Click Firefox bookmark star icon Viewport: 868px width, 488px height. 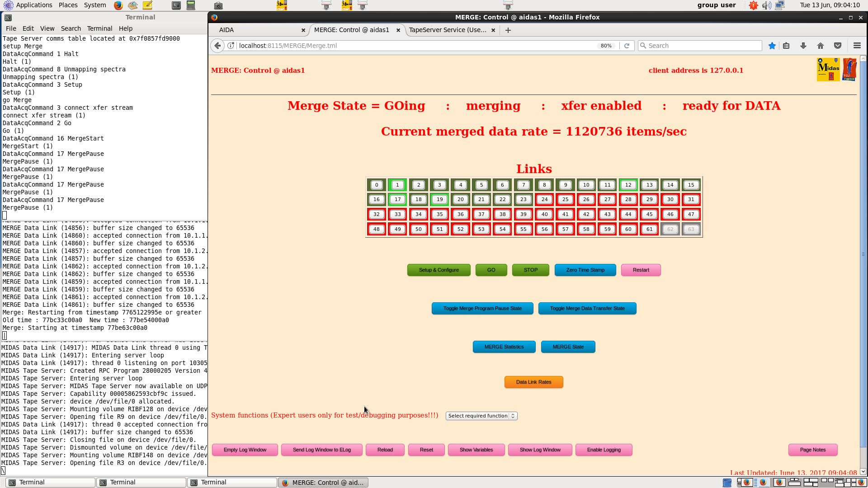point(772,46)
